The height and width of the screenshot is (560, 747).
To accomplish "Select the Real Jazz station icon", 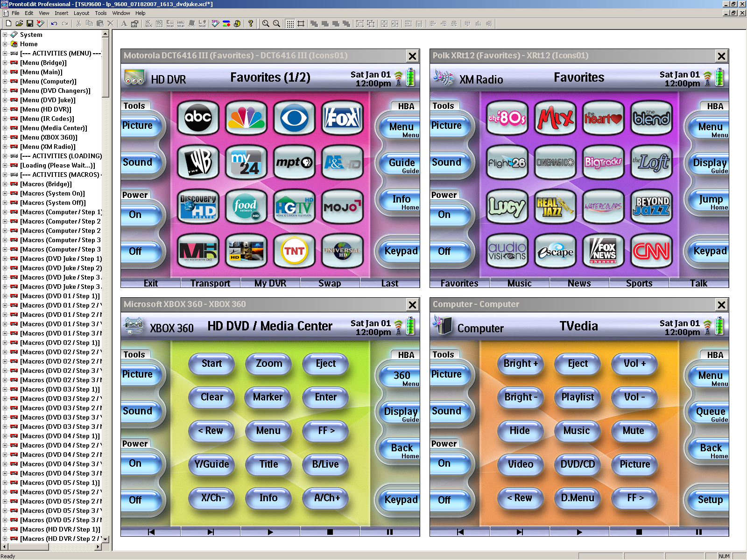I will tap(555, 206).
